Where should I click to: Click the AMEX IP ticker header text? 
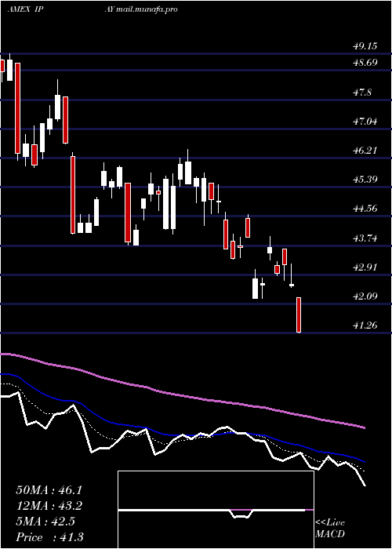point(25,9)
